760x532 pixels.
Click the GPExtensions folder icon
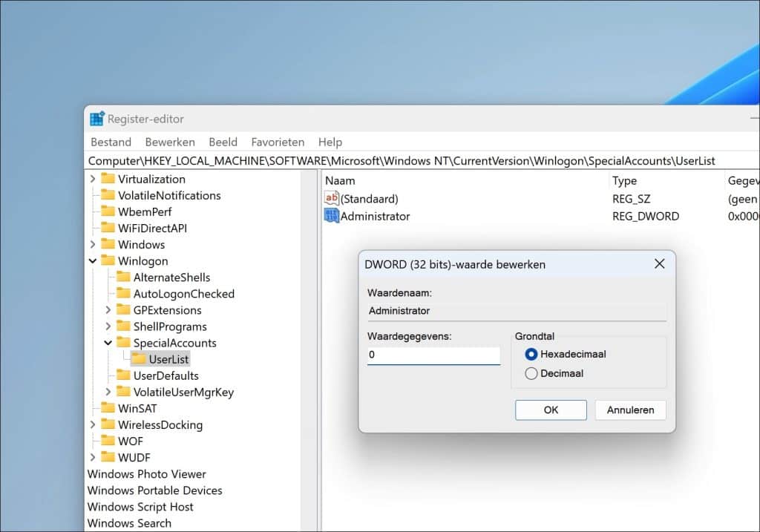(123, 309)
